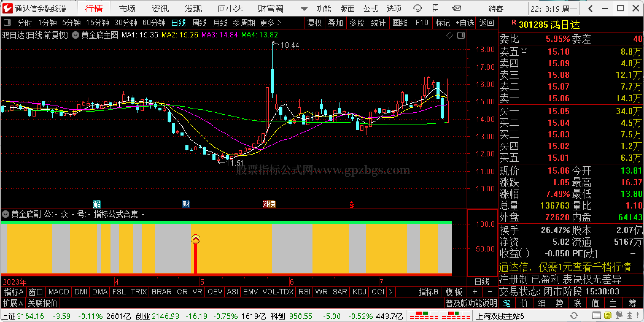
Task: Click the double up-arrow tree icon
Action: pyautogui.click(x=629, y=316)
